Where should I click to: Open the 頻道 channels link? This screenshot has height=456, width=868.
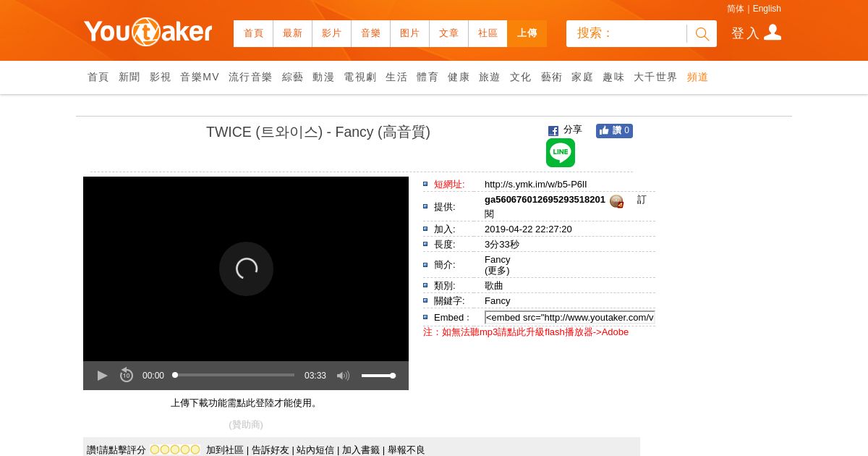click(x=698, y=77)
